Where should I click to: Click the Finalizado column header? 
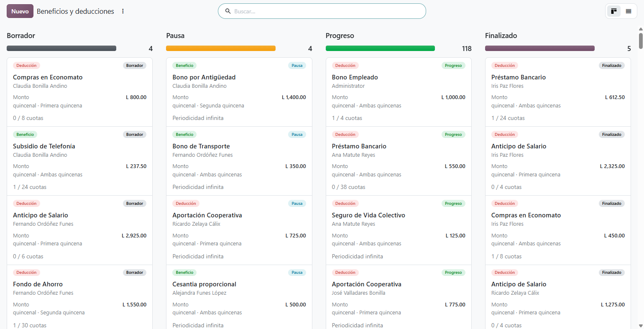coord(501,36)
